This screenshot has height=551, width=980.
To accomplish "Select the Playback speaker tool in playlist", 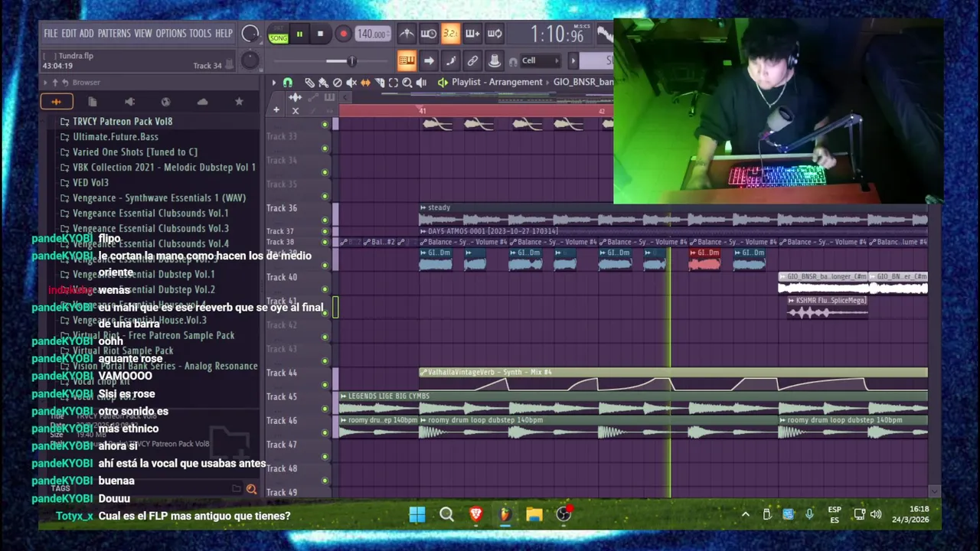I will pyautogui.click(x=421, y=83).
